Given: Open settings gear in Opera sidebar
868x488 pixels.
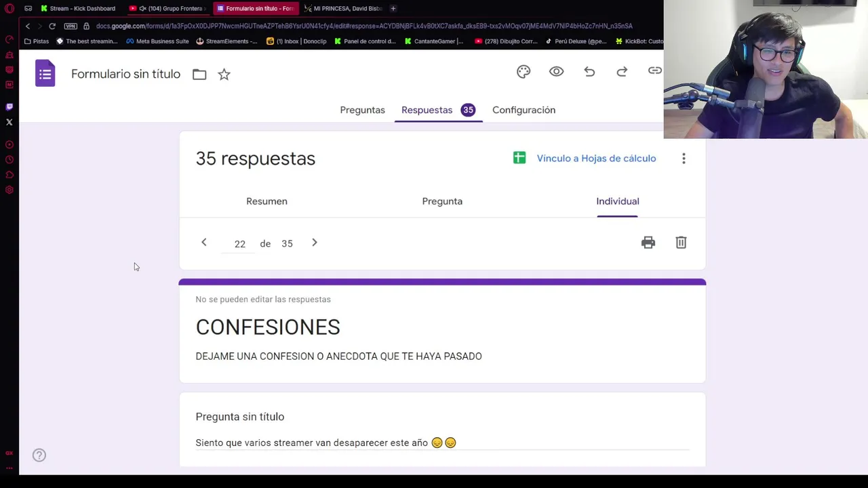Looking at the screenshot, I should point(9,190).
